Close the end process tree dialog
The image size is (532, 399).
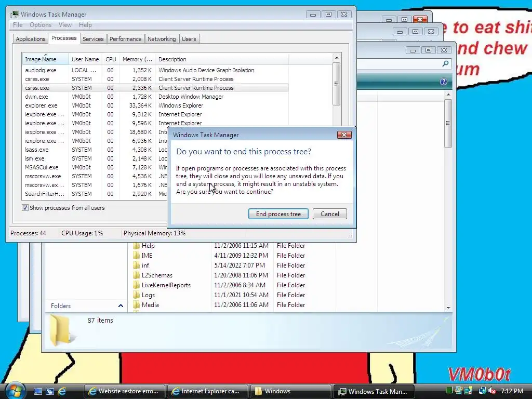344,135
